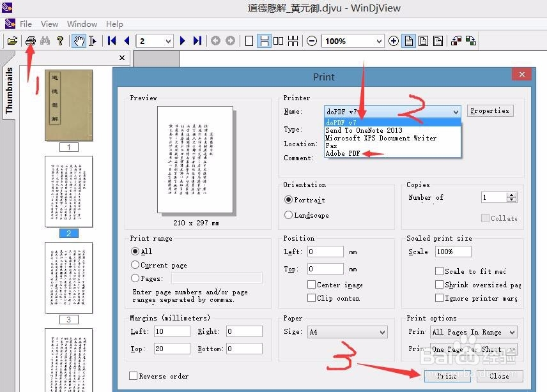The image size is (547, 392).
Task: Click the fit width page icon
Action: click(423, 41)
